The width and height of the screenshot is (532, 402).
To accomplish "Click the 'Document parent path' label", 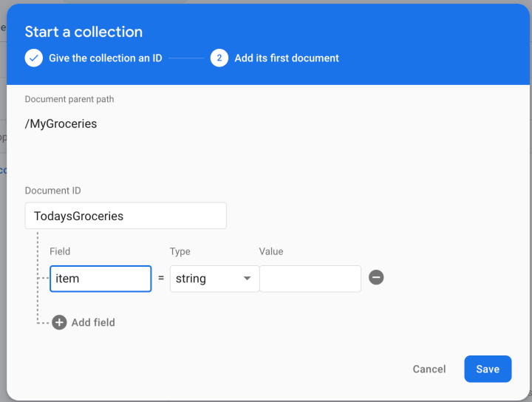I will pyautogui.click(x=69, y=99).
